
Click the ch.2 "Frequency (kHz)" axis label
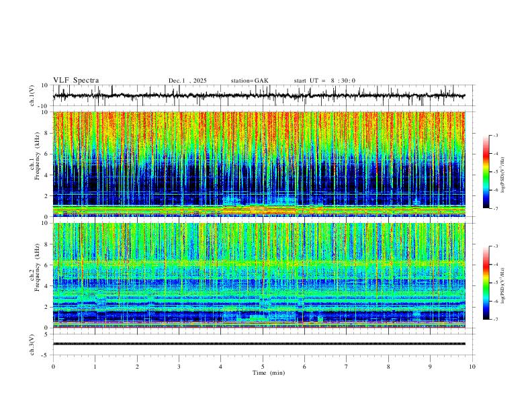point(38,267)
